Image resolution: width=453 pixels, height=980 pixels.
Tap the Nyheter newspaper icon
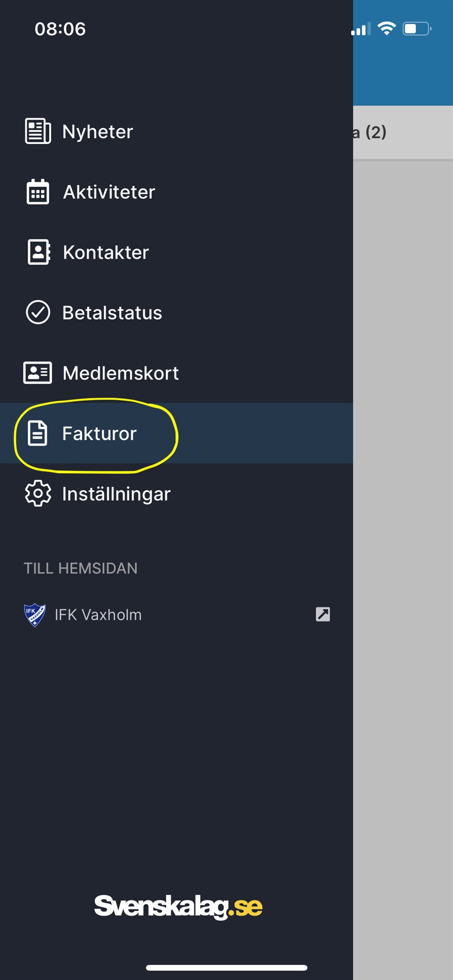tap(38, 131)
